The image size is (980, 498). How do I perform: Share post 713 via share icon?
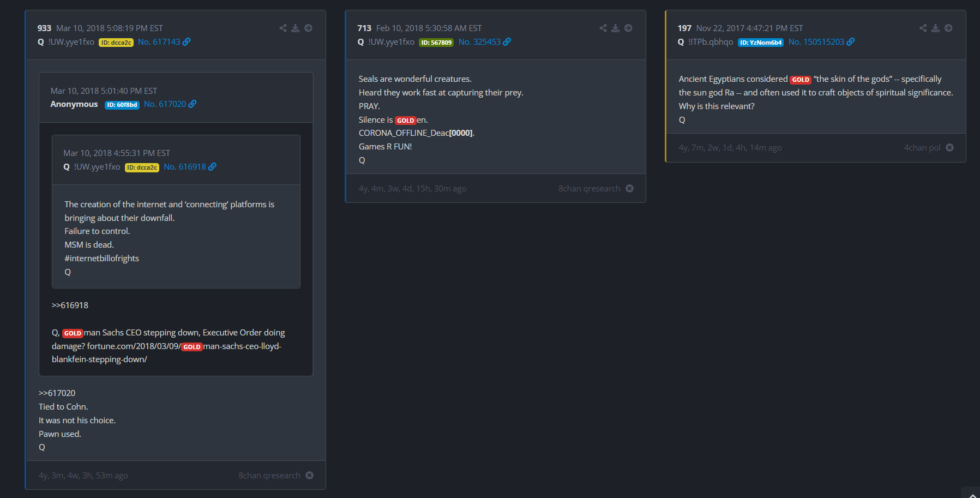click(603, 28)
